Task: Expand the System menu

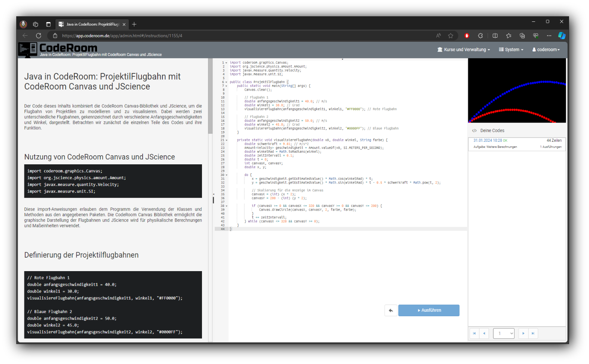Action: point(511,50)
